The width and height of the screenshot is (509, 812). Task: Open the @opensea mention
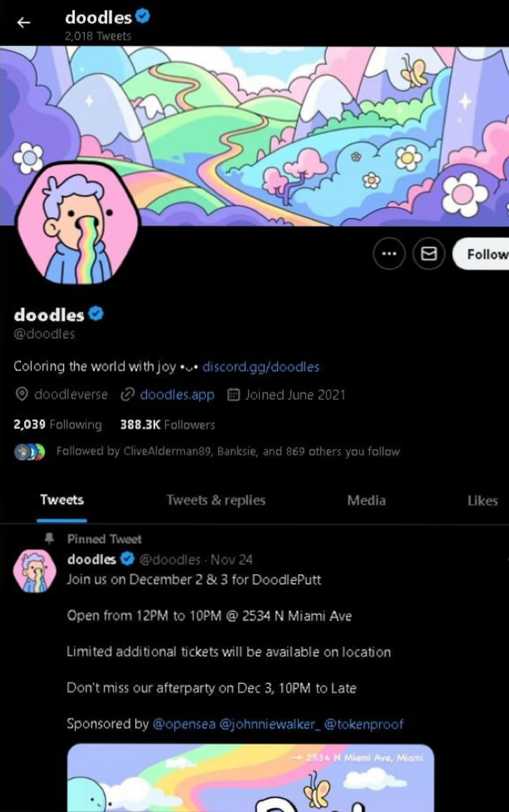pos(184,724)
